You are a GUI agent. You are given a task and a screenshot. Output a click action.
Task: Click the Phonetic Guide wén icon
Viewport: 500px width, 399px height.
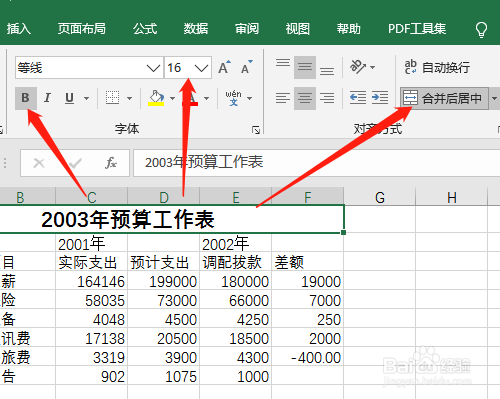(233, 98)
